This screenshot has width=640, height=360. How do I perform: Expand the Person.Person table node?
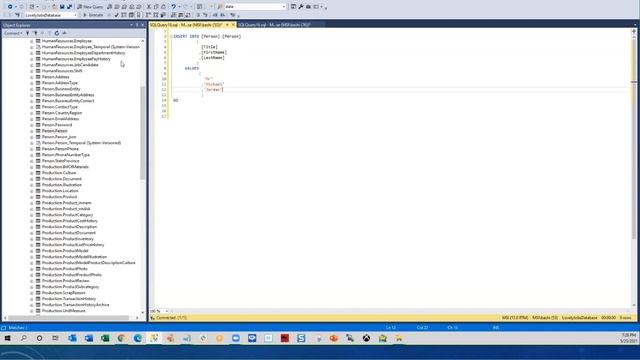(32, 131)
